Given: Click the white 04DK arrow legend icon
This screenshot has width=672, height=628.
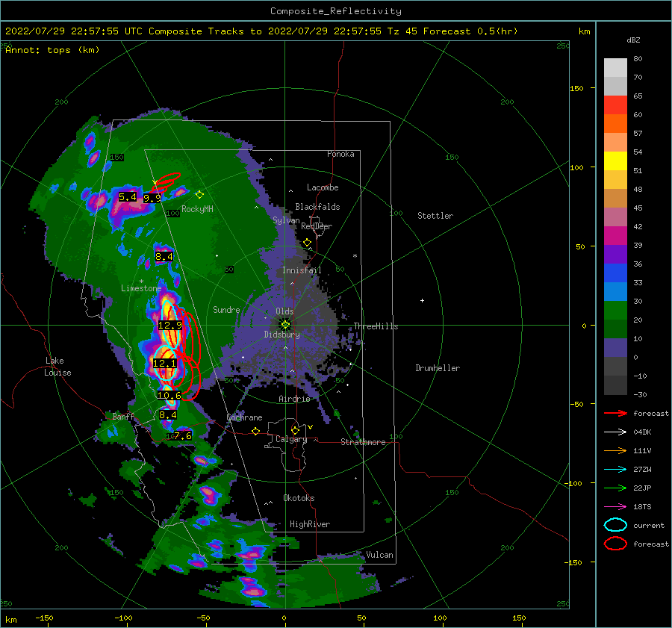Looking at the screenshot, I should click(615, 432).
